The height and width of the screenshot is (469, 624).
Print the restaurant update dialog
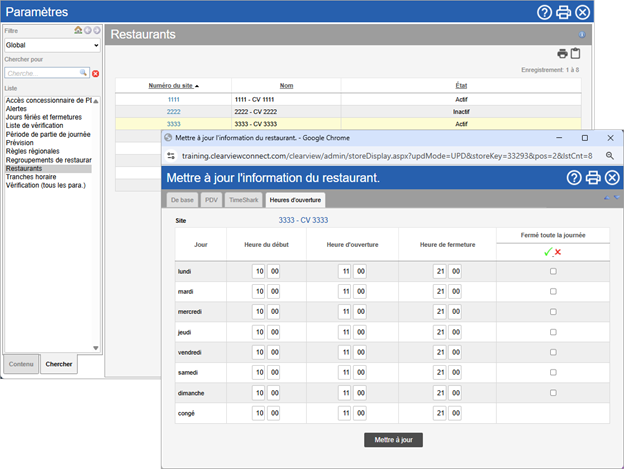593,178
